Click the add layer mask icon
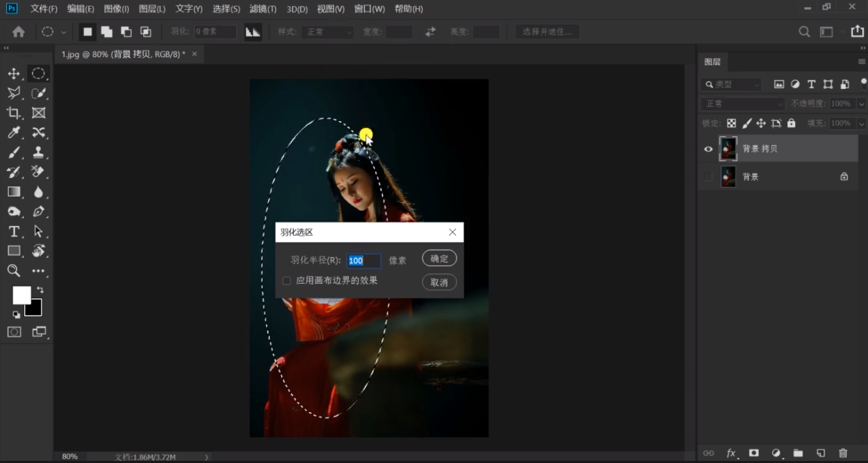The height and width of the screenshot is (463, 868). 753,453
